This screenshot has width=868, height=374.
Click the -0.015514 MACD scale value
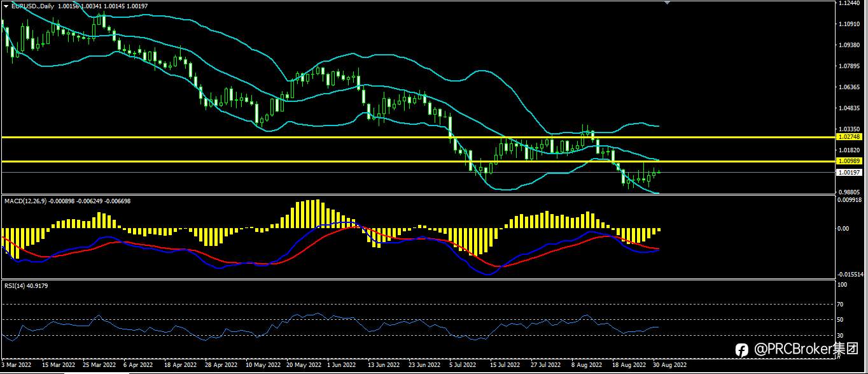pos(850,275)
